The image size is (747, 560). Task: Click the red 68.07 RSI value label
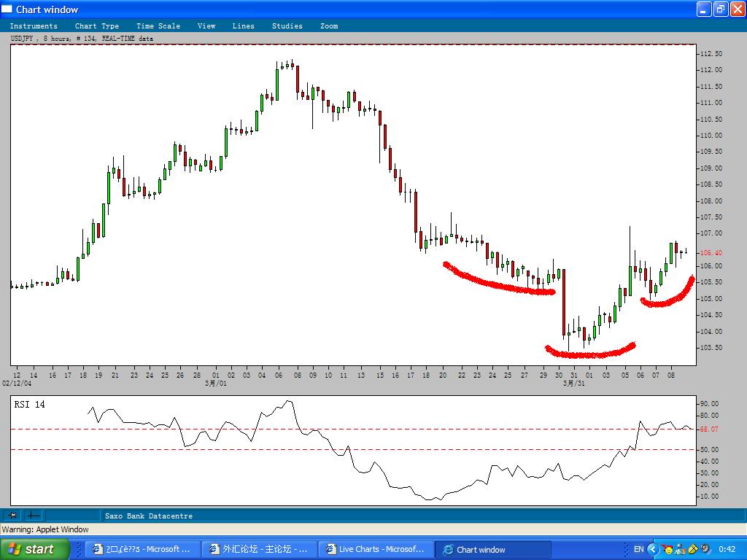(709, 429)
